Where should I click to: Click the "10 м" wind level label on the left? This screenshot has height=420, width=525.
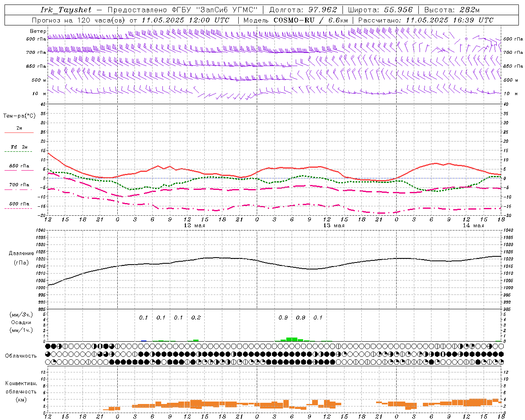point(39,94)
